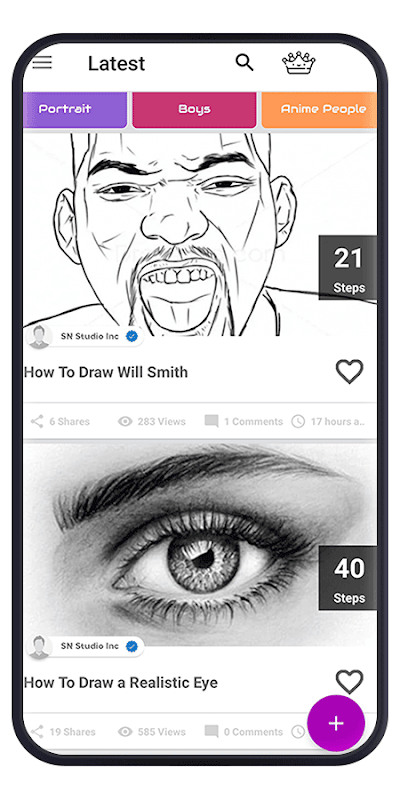Viewport: 400px width, 800px height.
Task: Select the Portrait category tab
Action: click(x=74, y=110)
